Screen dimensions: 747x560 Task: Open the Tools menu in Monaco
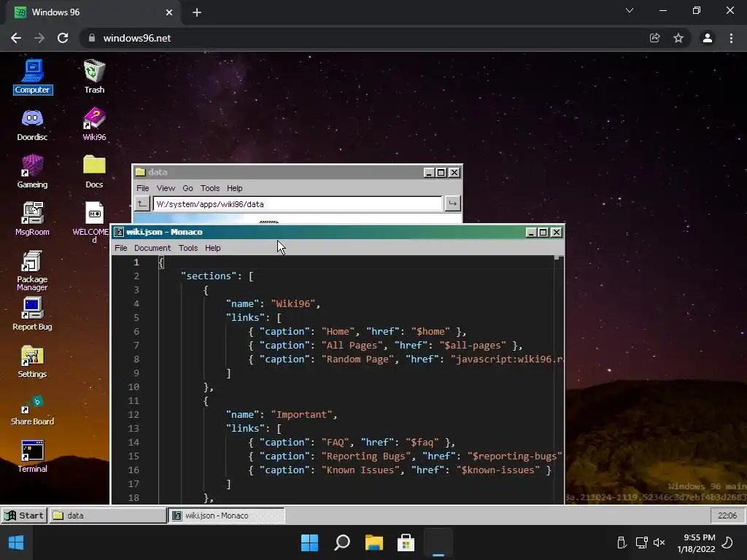(x=188, y=248)
